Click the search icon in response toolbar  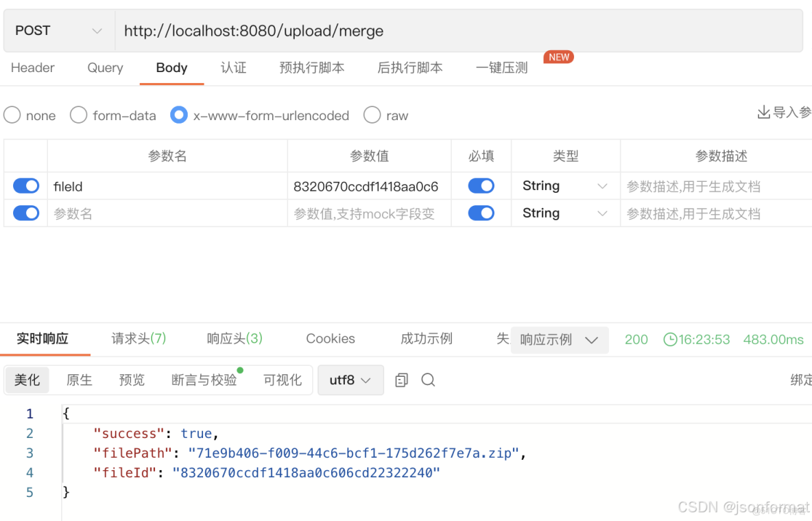(x=428, y=380)
